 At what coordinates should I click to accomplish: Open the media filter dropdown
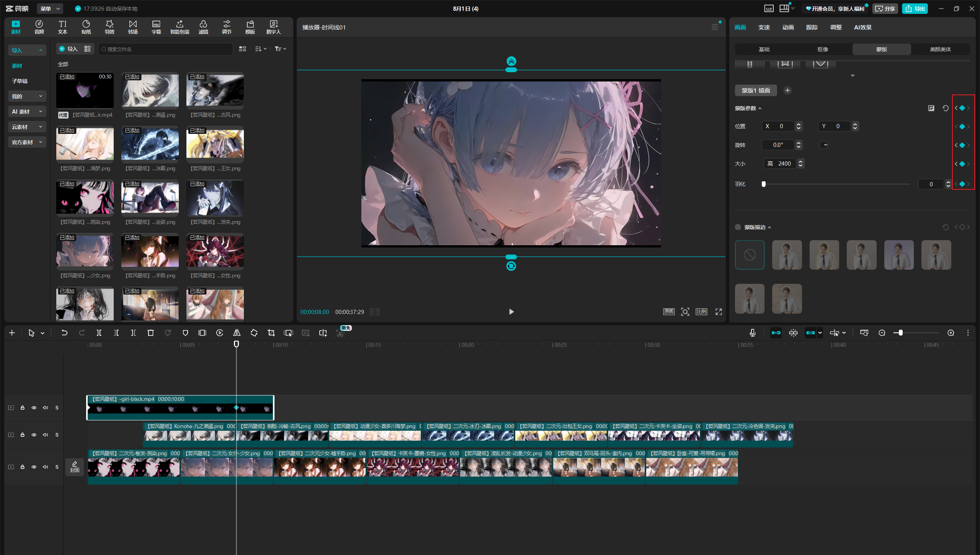coord(280,49)
